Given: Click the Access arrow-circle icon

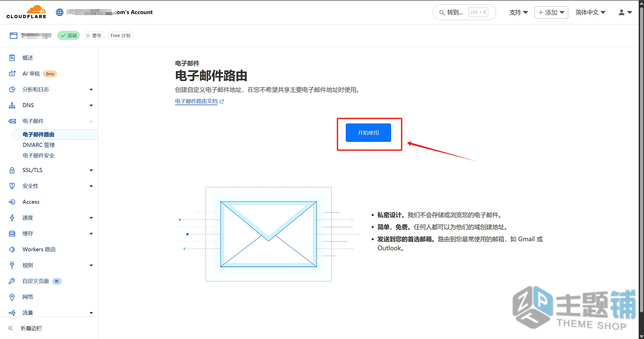Looking at the screenshot, I should (12, 202).
